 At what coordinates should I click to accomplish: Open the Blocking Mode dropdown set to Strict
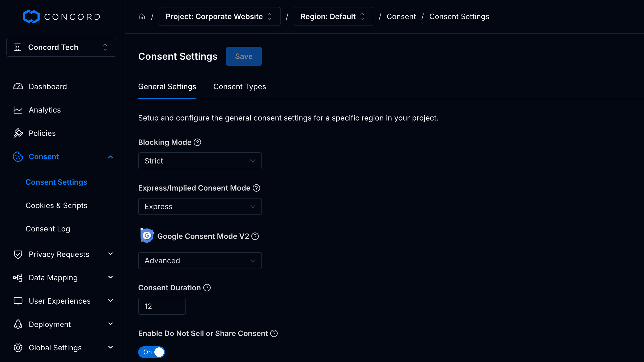tap(200, 161)
